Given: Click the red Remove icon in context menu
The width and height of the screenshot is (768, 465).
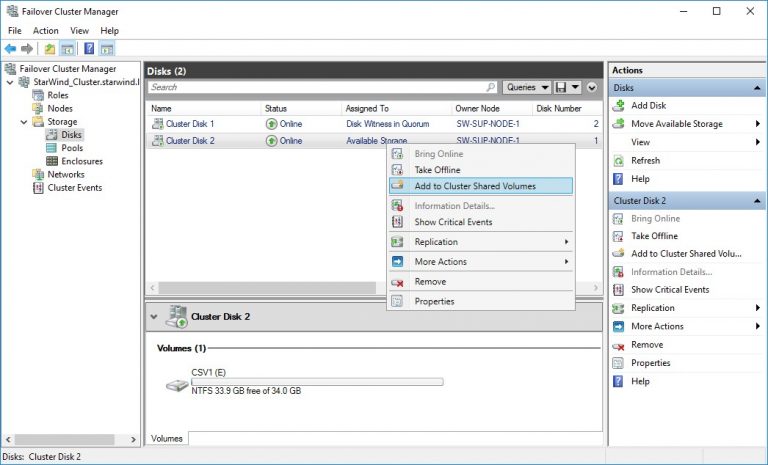Looking at the screenshot, I should point(397,282).
